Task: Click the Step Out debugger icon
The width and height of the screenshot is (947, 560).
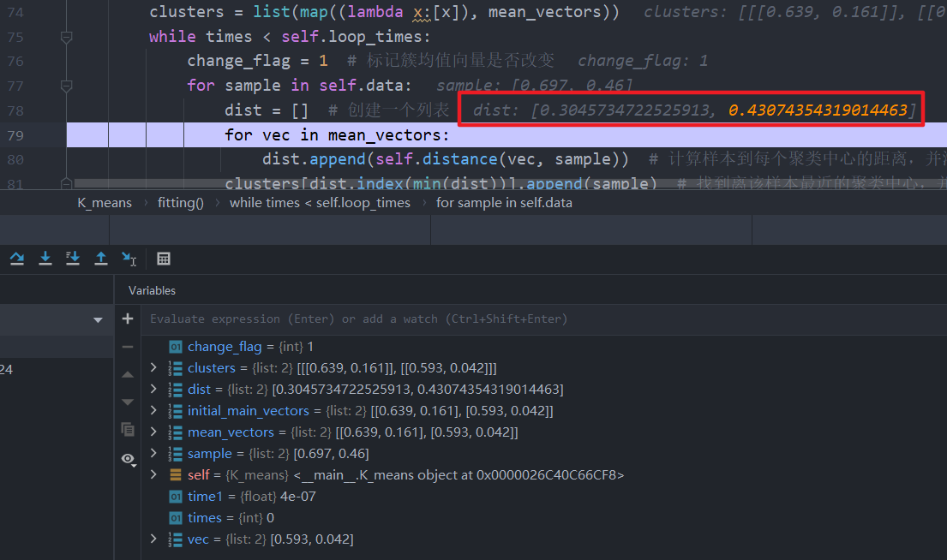Action: [x=101, y=259]
